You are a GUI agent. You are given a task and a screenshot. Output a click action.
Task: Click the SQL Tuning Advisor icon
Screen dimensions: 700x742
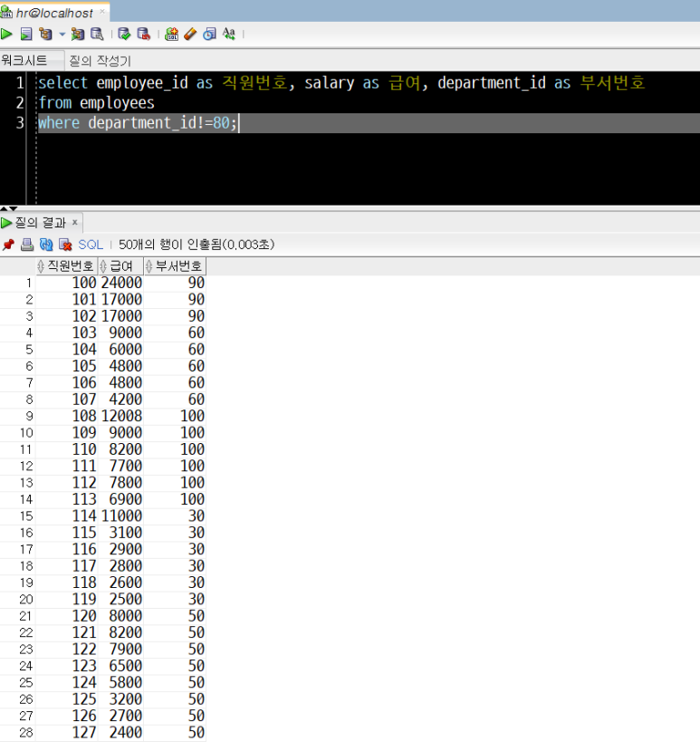[97, 34]
